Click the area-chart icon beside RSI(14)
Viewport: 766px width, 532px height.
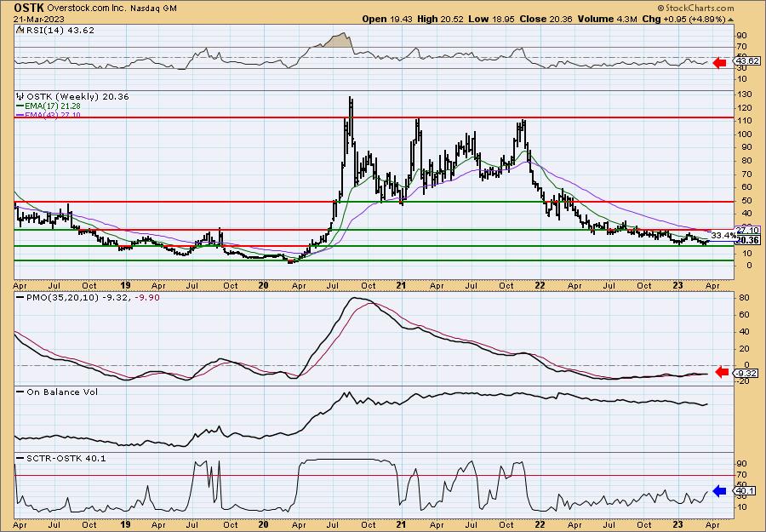19,30
